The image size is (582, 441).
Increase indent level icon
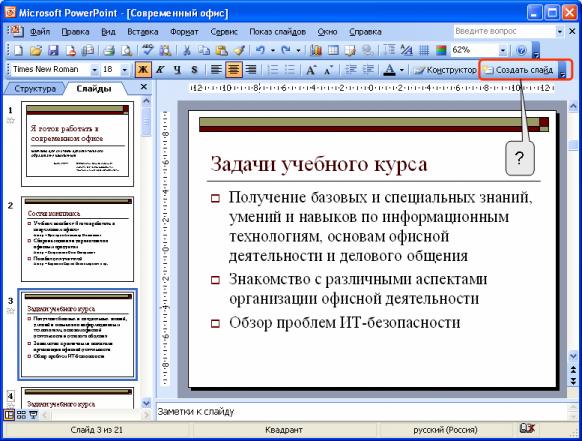(368, 70)
